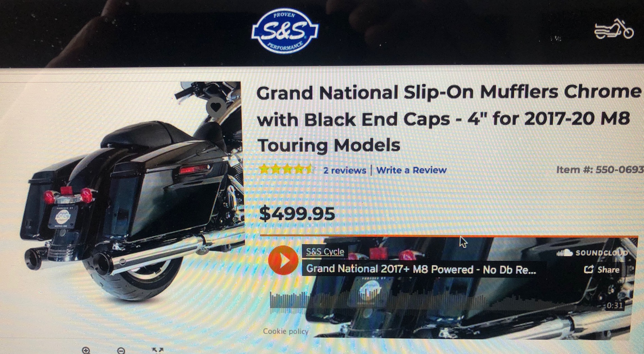The width and height of the screenshot is (644, 354).
Task: Click the 0:31 track duration label
Action: [x=615, y=306]
